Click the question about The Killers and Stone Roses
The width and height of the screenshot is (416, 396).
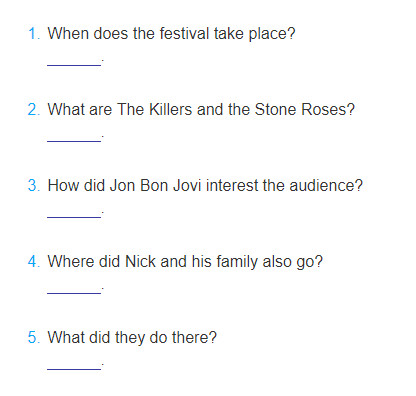(201, 110)
